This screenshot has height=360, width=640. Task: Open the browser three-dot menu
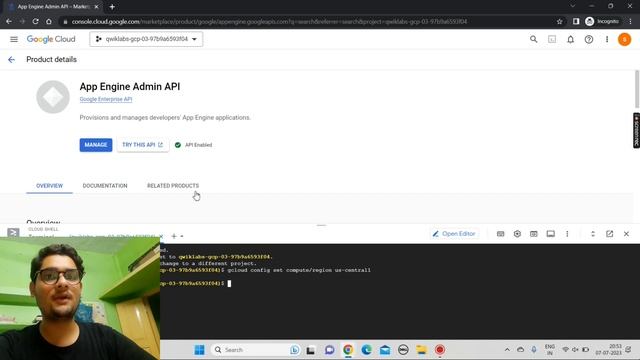[x=631, y=21]
